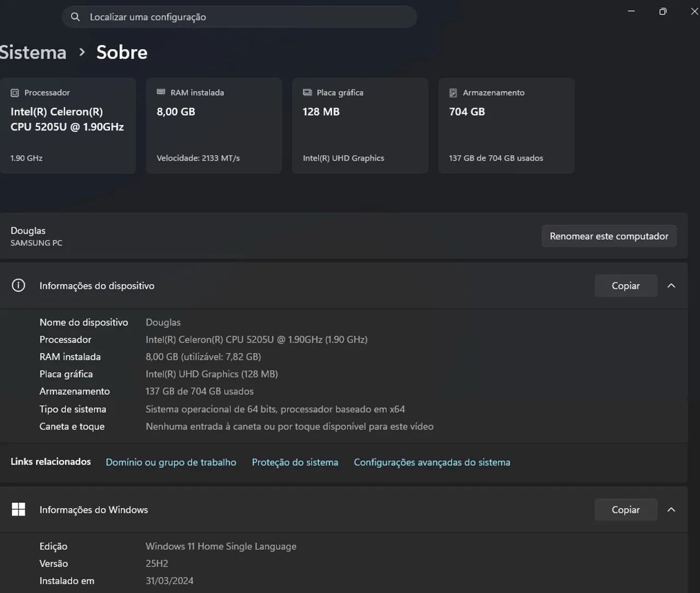This screenshot has width=700, height=593.
Task: Click the RAM instalada memory icon
Action: 161,92
